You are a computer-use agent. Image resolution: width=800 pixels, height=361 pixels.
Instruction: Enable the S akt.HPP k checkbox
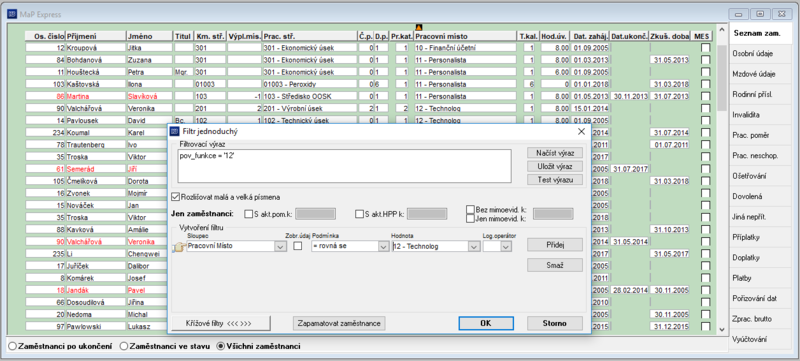(360, 214)
